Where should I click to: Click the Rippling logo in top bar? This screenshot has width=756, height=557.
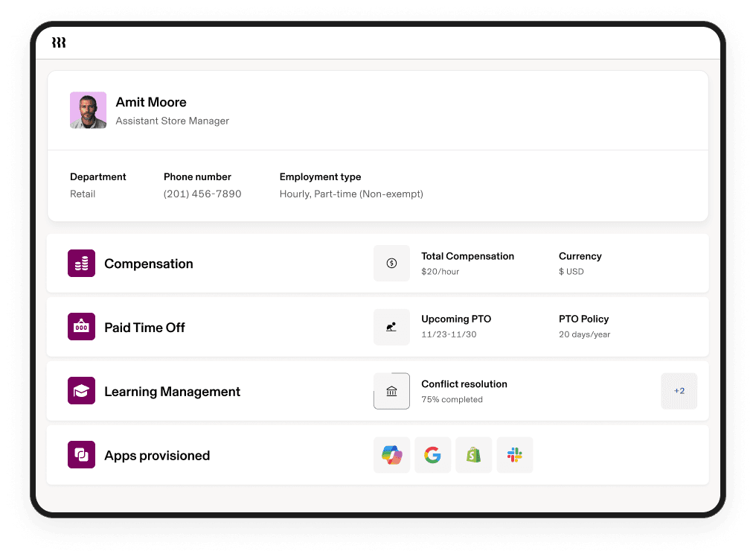pyautogui.click(x=59, y=43)
